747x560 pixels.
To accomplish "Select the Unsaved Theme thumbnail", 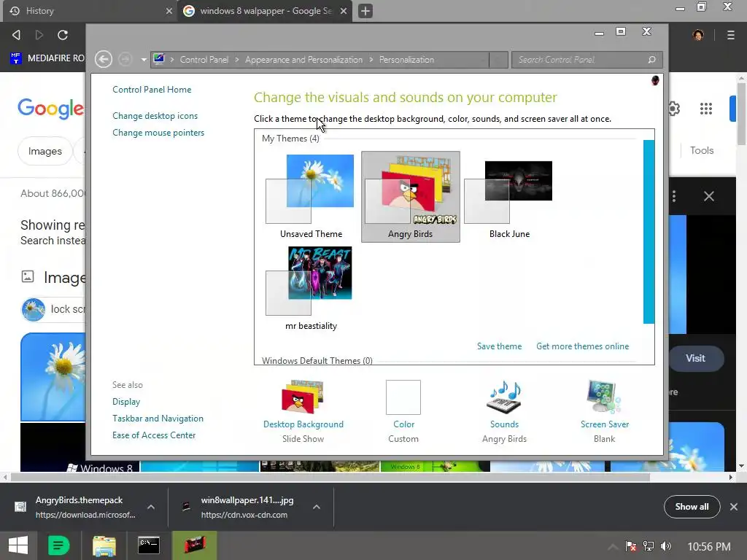I will coord(311,196).
